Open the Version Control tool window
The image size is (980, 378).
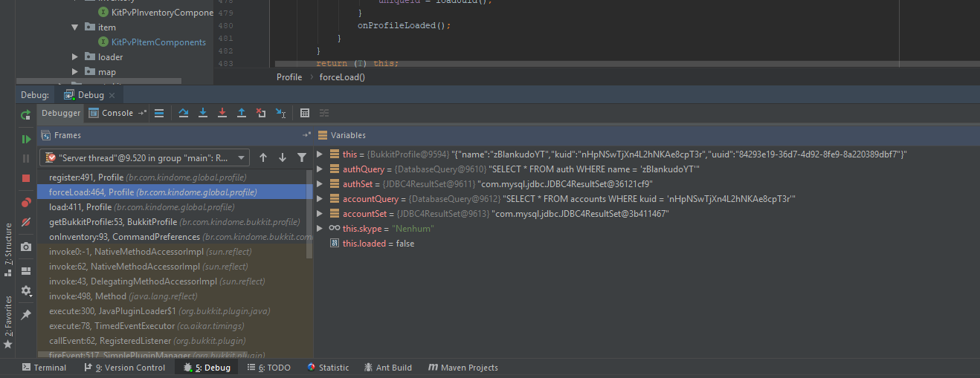(x=125, y=368)
